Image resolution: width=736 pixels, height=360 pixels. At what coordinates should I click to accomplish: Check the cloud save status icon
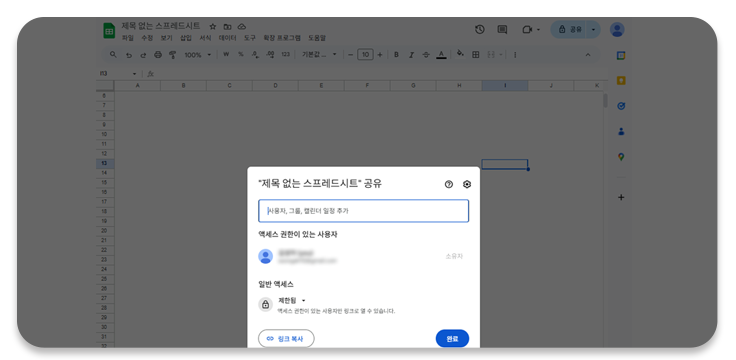242,26
